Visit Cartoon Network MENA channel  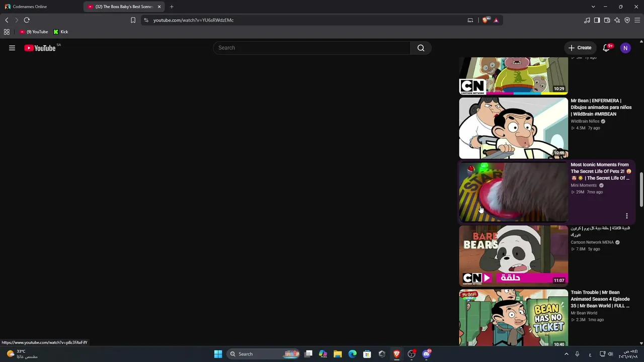[x=592, y=242]
